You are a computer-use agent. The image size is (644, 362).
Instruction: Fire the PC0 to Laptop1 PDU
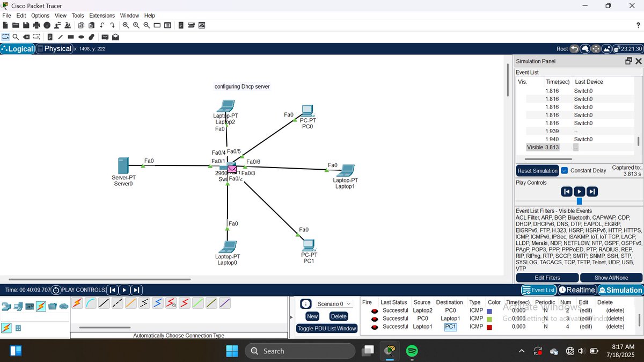pos(374,318)
